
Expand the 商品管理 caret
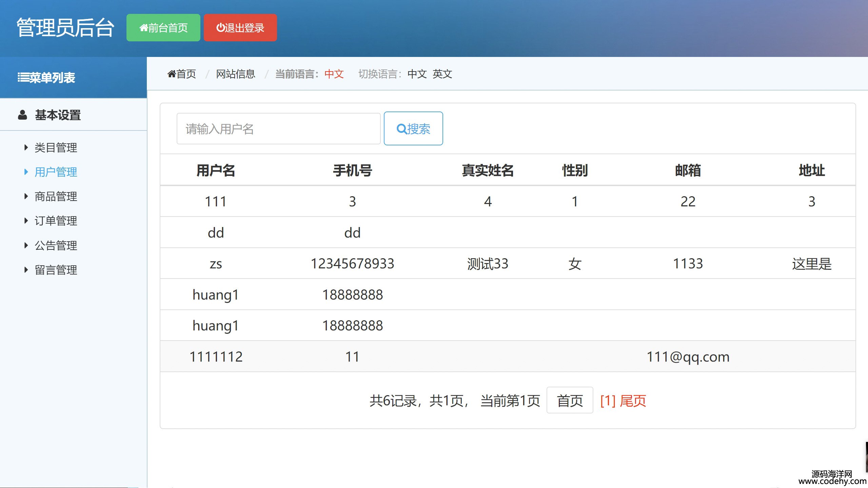click(x=26, y=197)
